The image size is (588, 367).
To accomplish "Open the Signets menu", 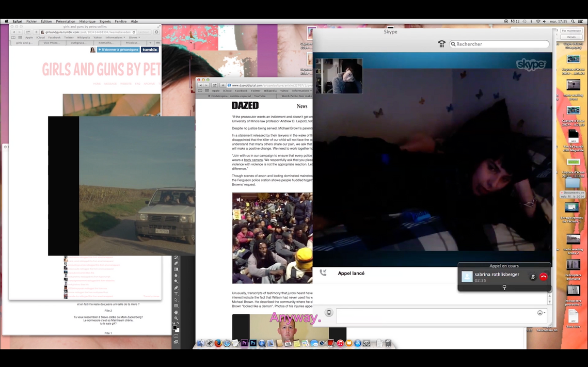I will [105, 21].
